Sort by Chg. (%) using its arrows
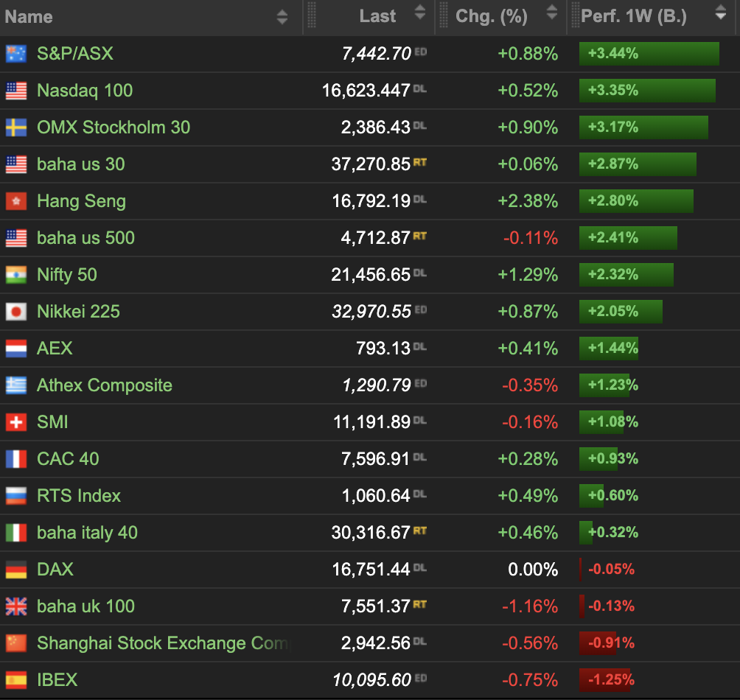Image resolution: width=740 pixels, height=700 pixels. tap(552, 13)
